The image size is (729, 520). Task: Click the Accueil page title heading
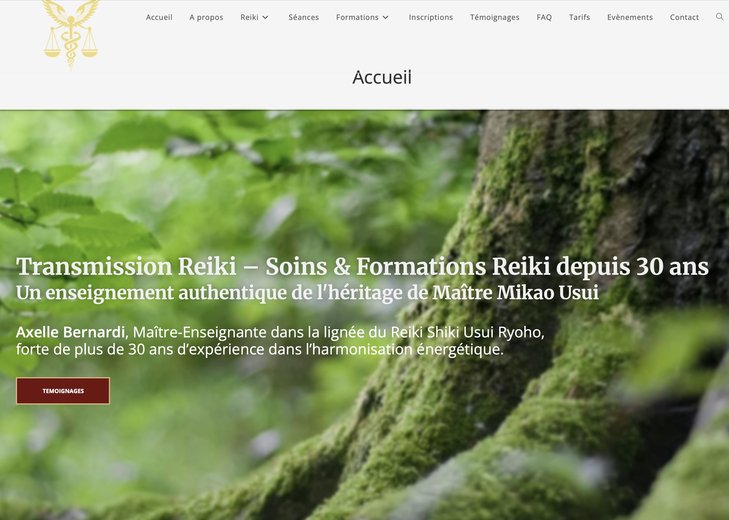382,77
